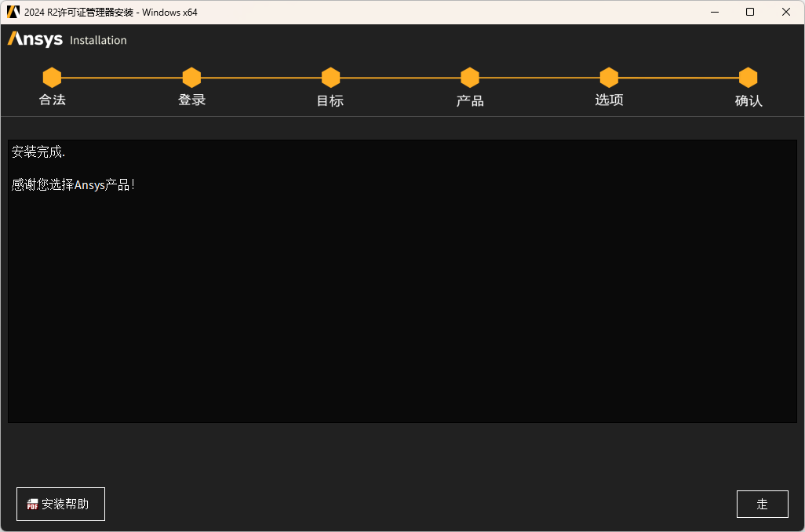Image resolution: width=805 pixels, height=532 pixels.
Task: Click the 安装完成. message text
Action: pyautogui.click(x=38, y=152)
